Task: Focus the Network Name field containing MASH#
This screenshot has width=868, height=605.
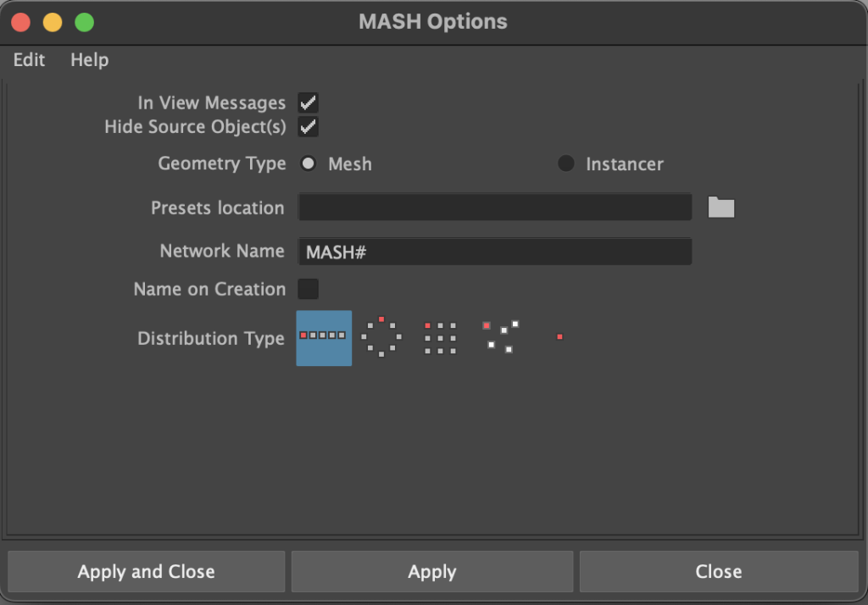Action: 495,252
